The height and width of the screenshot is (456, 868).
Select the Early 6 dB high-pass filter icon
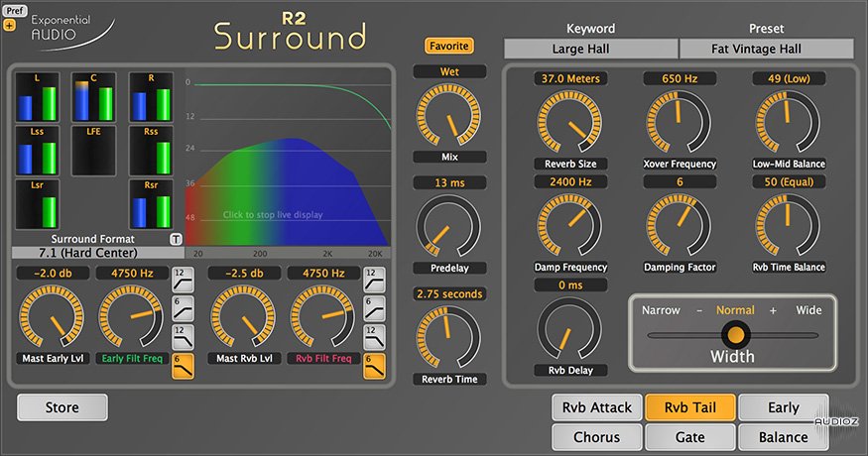[183, 309]
